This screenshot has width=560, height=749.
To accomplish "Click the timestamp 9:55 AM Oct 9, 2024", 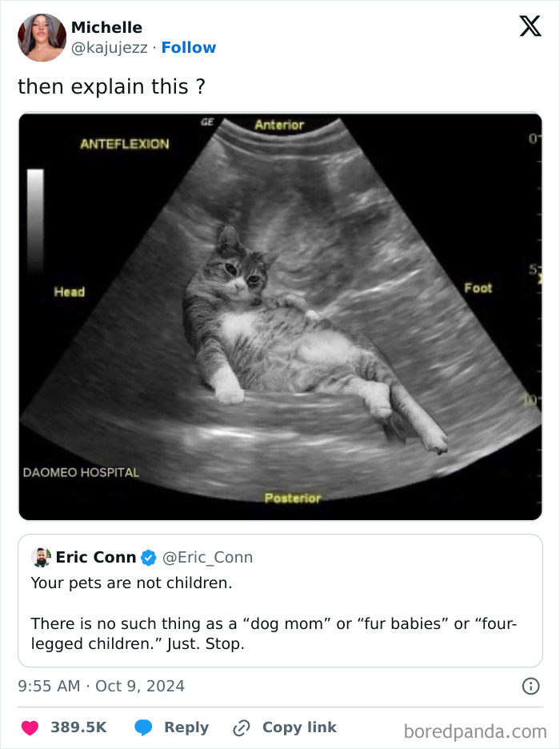I will click(101, 686).
